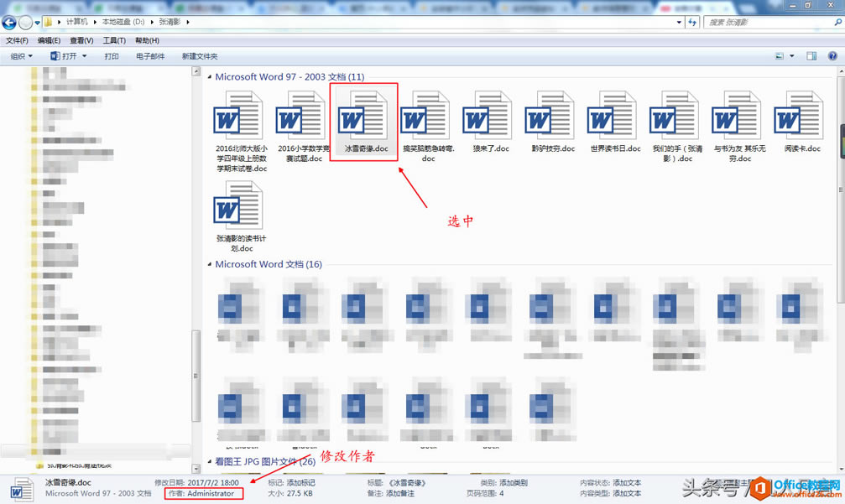Open the view options dropdown arrow
The height and width of the screenshot is (504, 845).
click(x=791, y=56)
